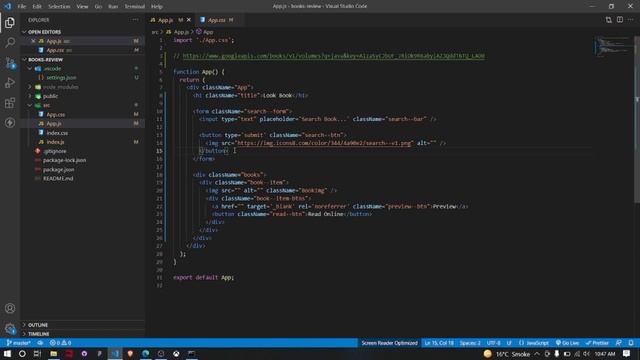
Task: Open the sixth activity bar icon below Extensions
Action: click(x=10, y=122)
